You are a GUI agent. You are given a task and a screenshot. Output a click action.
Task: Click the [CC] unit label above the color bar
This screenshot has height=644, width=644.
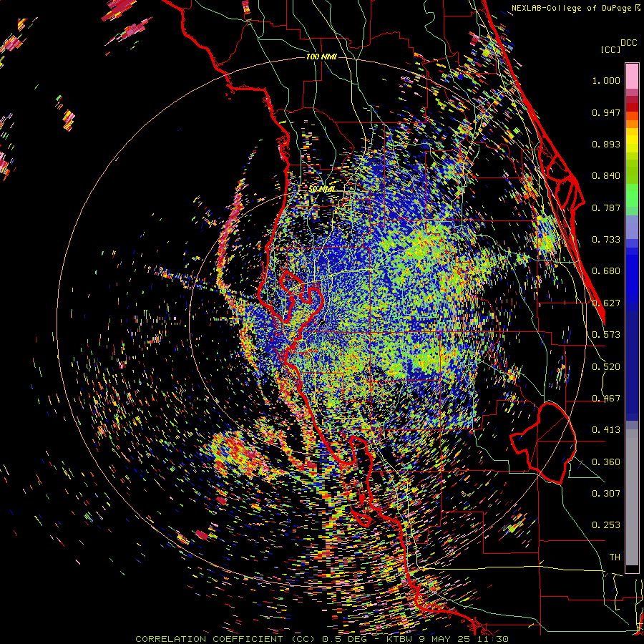click(x=610, y=49)
